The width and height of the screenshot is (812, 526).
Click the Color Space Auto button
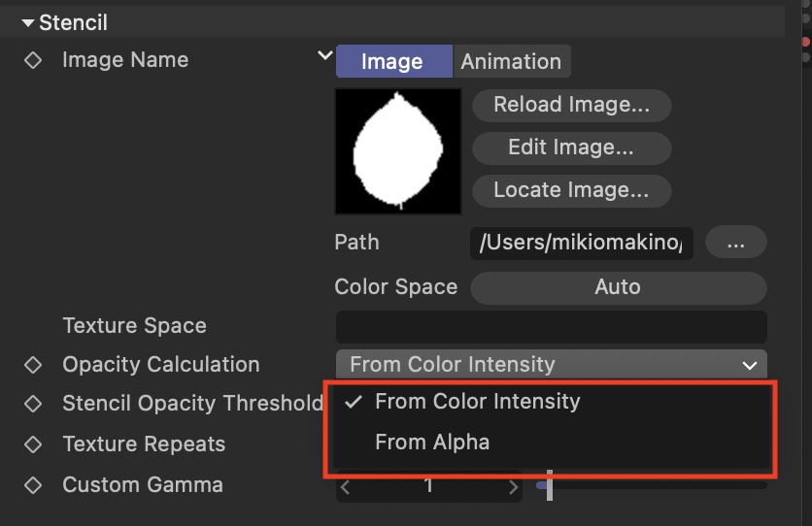click(x=618, y=287)
